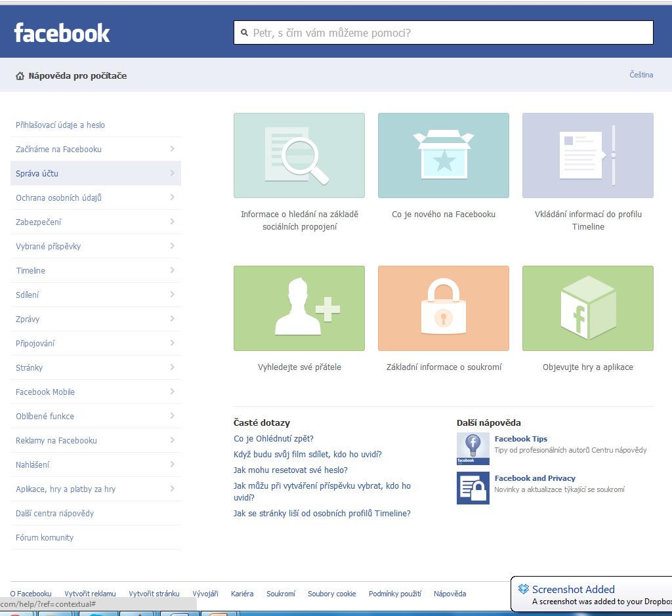Click the Facebook Tips lightbulb icon
This screenshot has width=672, height=616.
[472, 449]
